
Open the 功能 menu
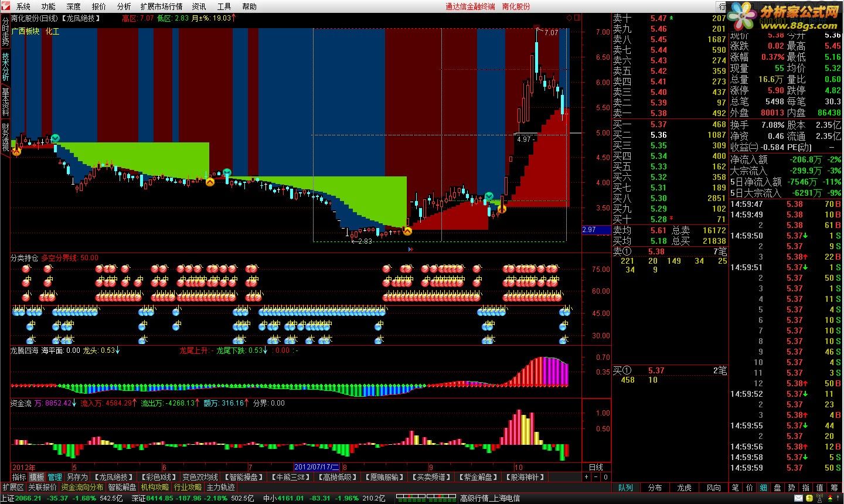coord(49,6)
